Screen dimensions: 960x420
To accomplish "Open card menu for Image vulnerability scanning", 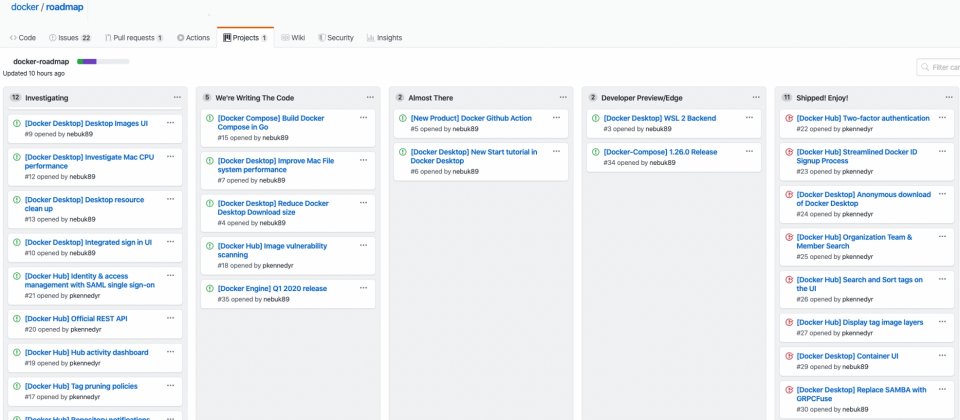I will [x=363, y=245].
